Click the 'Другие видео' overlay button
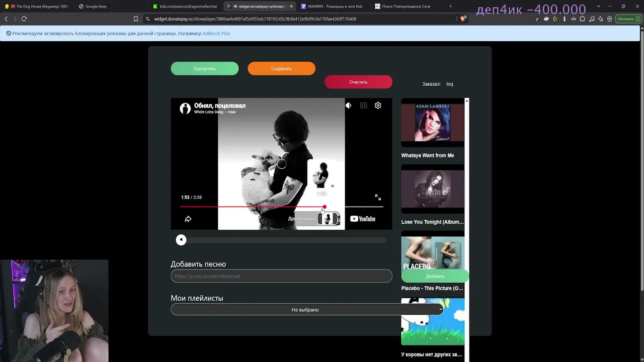The image size is (644, 362). 314,219
